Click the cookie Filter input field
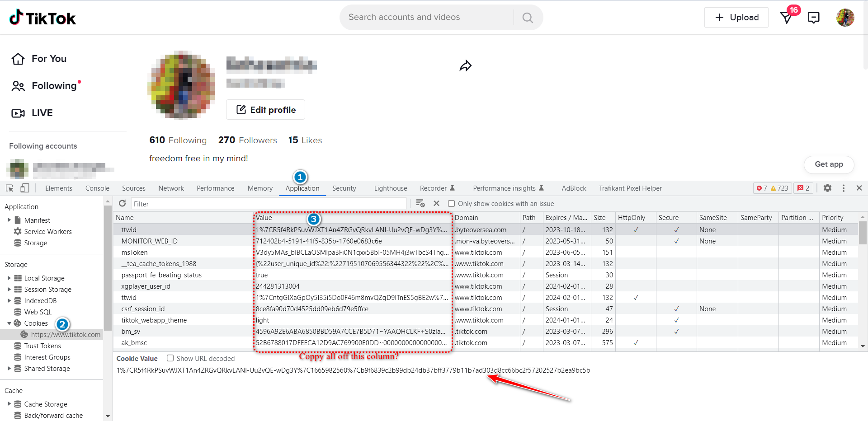Image resolution: width=868 pixels, height=421 pixels. tap(269, 204)
